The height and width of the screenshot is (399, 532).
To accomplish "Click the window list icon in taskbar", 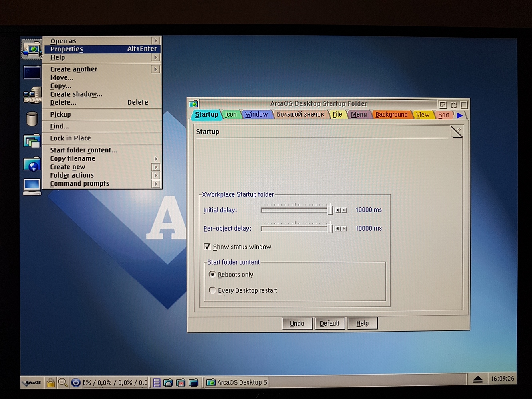I will [x=157, y=383].
